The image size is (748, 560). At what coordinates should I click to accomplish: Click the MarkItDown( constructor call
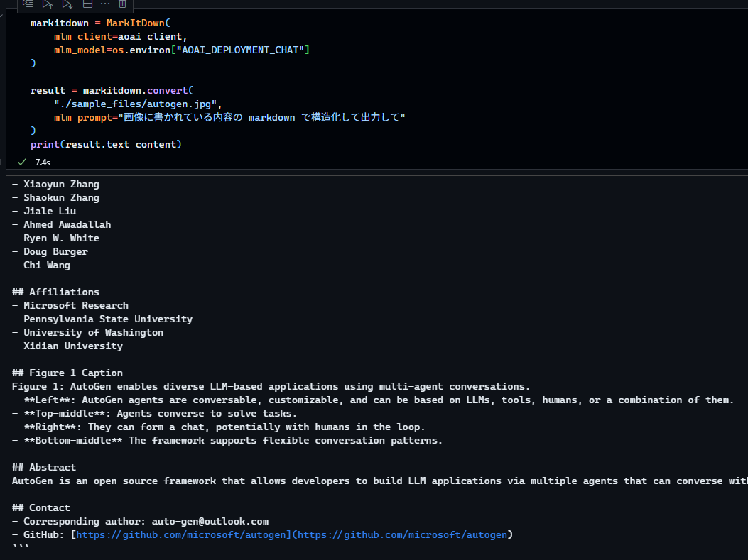(139, 23)
